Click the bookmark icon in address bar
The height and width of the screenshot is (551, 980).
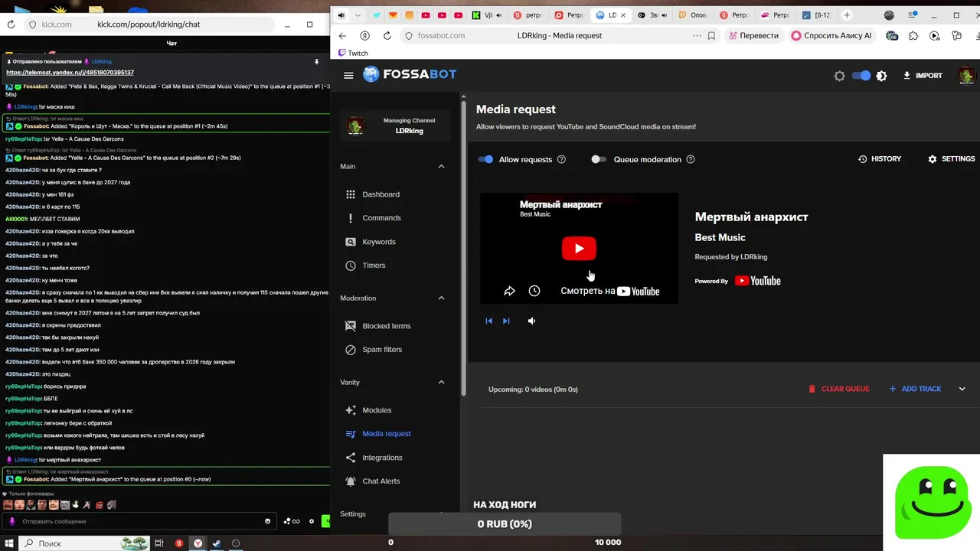711,35
